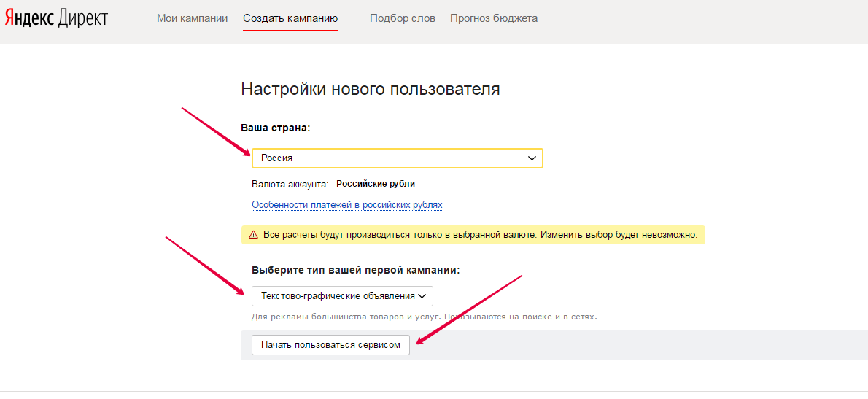
Task: Open link Особенности платежей в российских рублях
Action: [347, 205]
